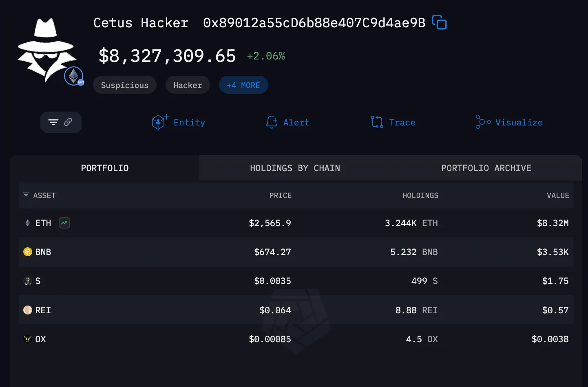Image resolution: width=588 pixels, height=387 pixels.
Task: Click address 0x89012a55cD6b88e407C9d4ae9B
Action: click(314, 23)
